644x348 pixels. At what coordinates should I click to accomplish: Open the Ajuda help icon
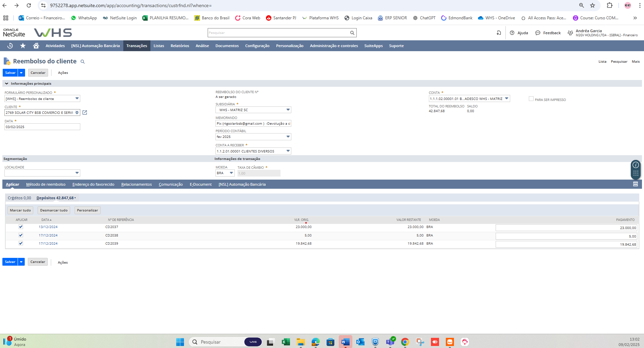coord(512,33)
